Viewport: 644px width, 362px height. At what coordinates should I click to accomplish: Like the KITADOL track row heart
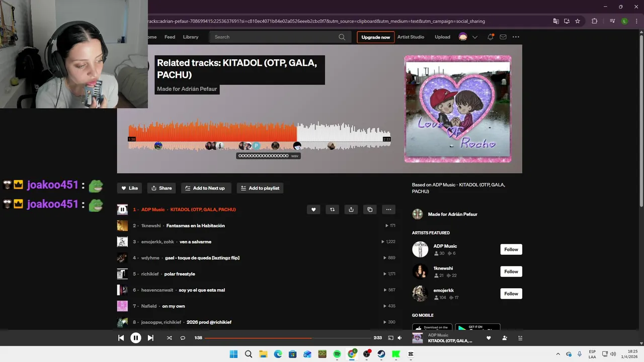(313, 210)
